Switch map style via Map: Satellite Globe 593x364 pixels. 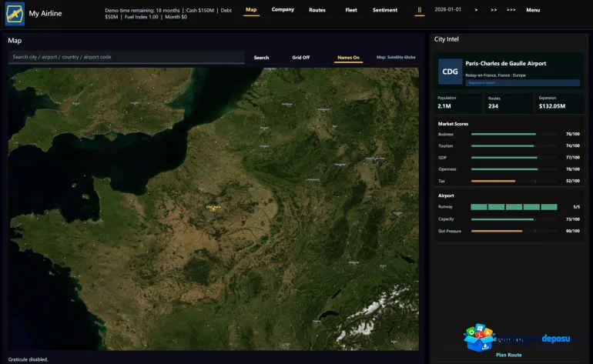pyautogui.click(x=396, y=58)
